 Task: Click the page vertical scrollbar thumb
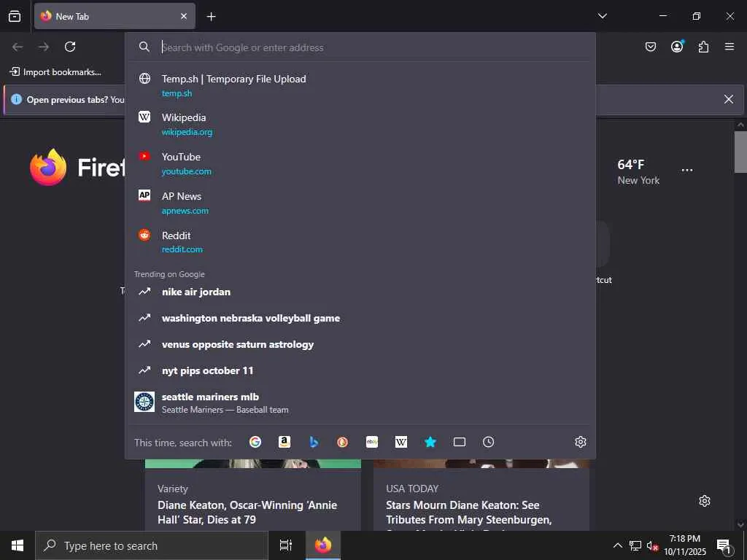pos(740,152)
